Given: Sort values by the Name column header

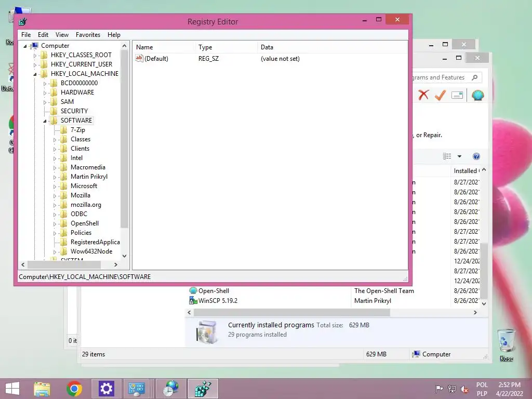Looking at the screenshot, I should tap(164, 47).
